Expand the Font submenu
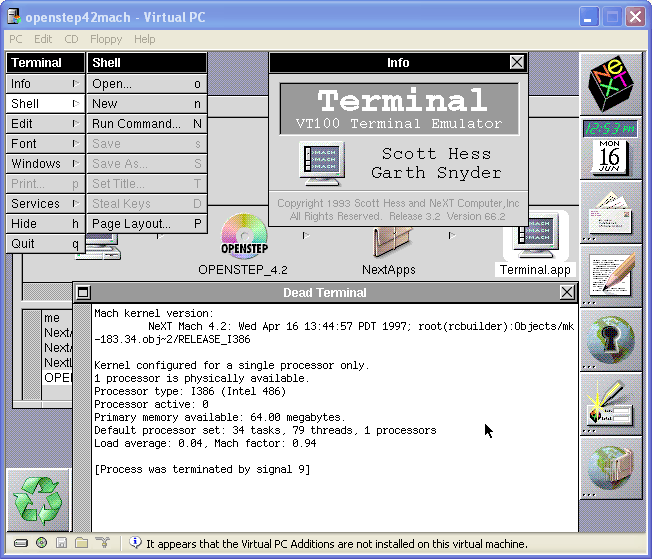Viewport: 652px width, 559px height. pyautogui.click(x=45, y=143)
